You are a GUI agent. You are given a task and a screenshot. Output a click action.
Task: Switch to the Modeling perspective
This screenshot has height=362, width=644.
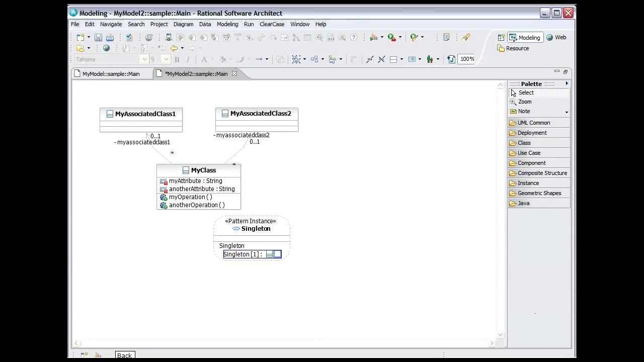(525, 37)
